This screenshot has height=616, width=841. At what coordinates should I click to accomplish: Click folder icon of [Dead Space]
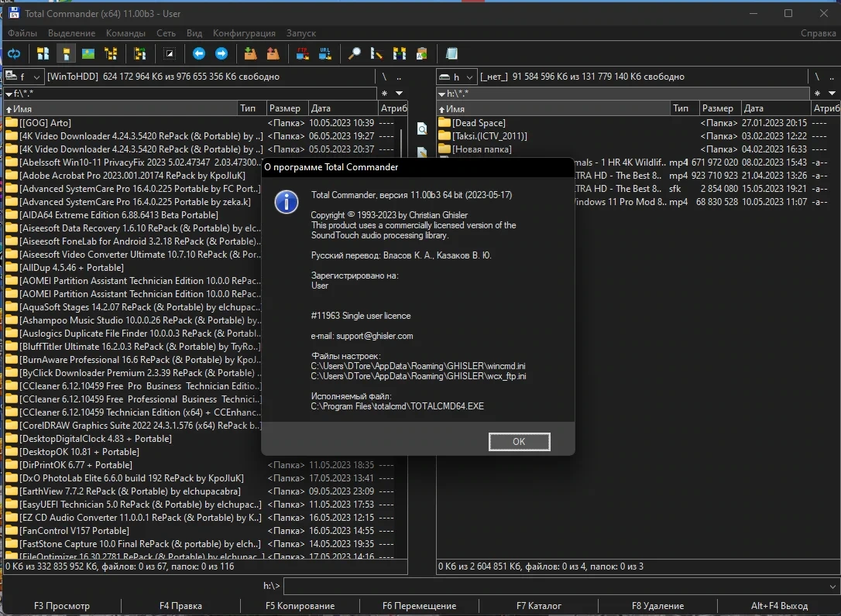pyautogui.click(x=444, y=123)
